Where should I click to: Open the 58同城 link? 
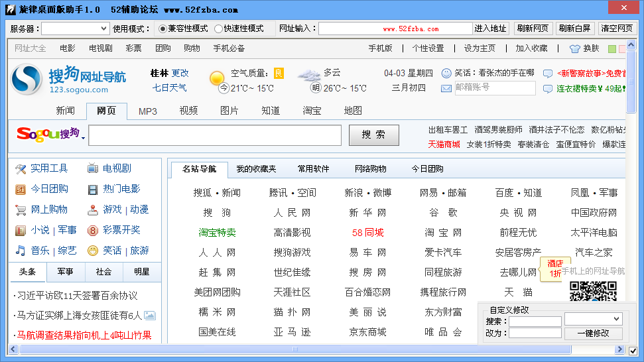[x=368, y=233]
